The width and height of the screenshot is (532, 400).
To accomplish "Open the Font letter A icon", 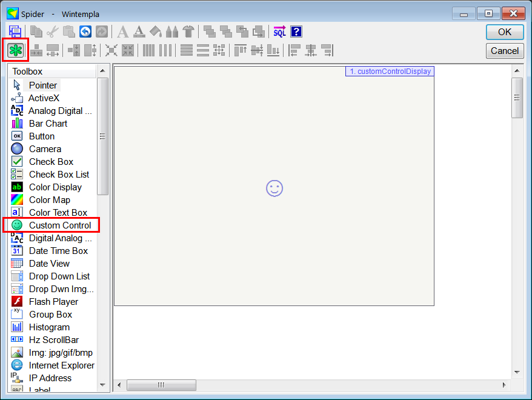I will (x=122, y=32).
